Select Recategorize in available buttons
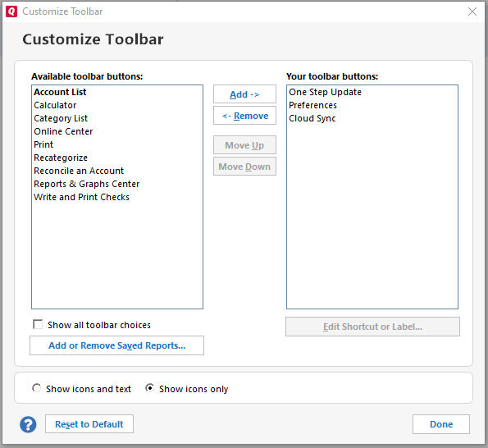 click(x=117, y=158)
